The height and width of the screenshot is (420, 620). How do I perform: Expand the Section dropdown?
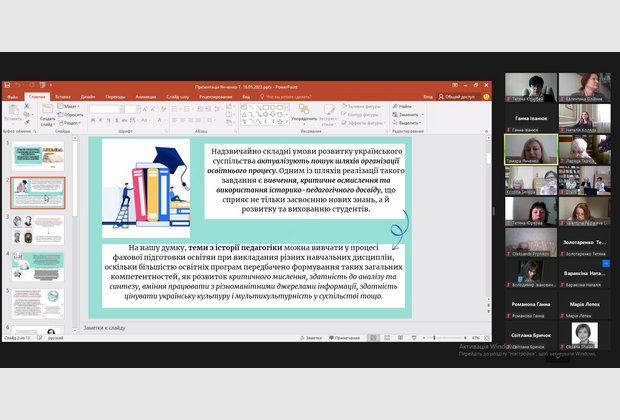tap(69, 122)
